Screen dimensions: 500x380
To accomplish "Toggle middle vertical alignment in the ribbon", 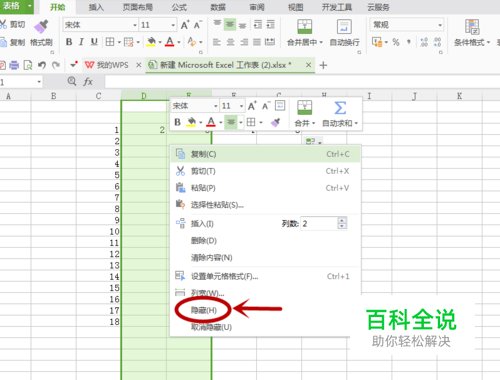I will 230,24.
